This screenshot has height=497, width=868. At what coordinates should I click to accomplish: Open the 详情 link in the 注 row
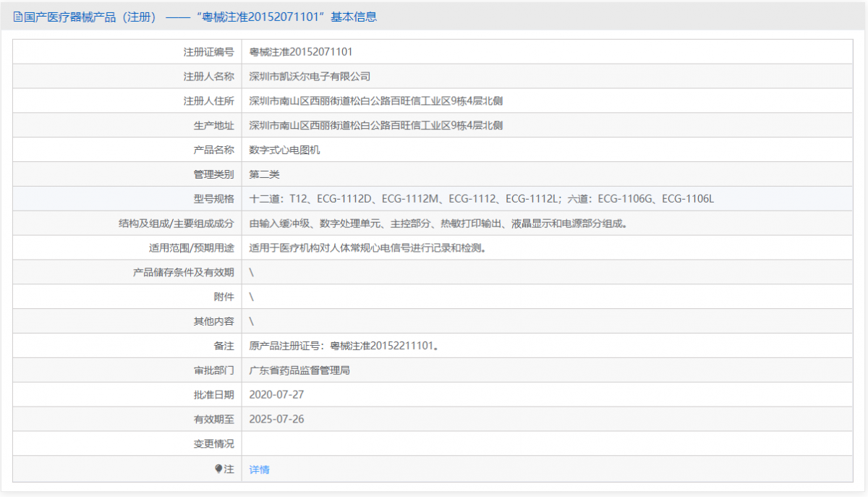tap(260, 470)
